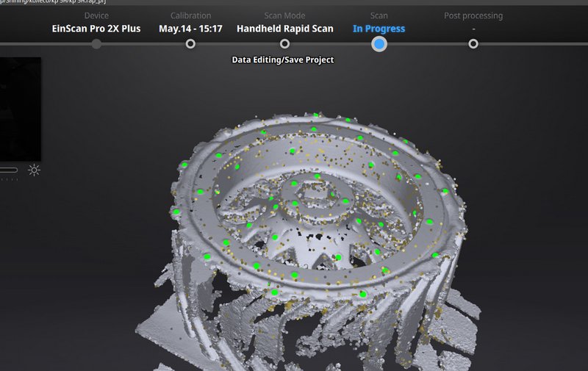Select the Calibration step circle marker
588x371 pixels.
pyautogui.click(x=190, y=44)
